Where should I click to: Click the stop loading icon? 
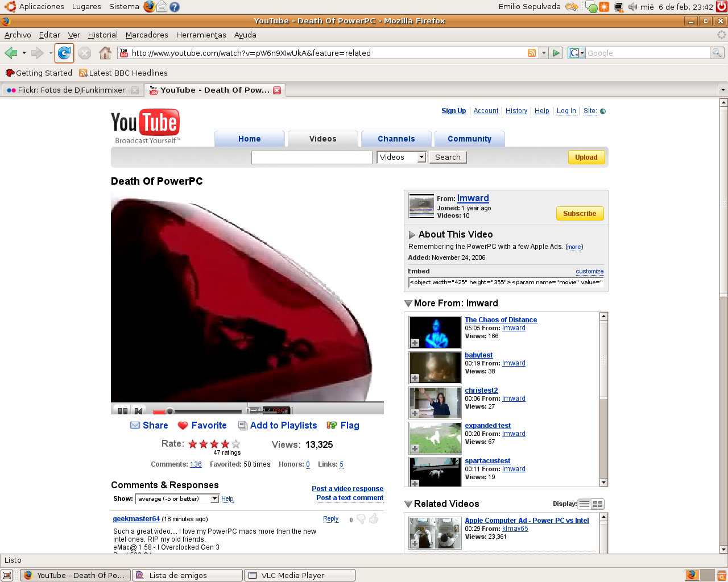pyautogui.click(x=85, y=53)
